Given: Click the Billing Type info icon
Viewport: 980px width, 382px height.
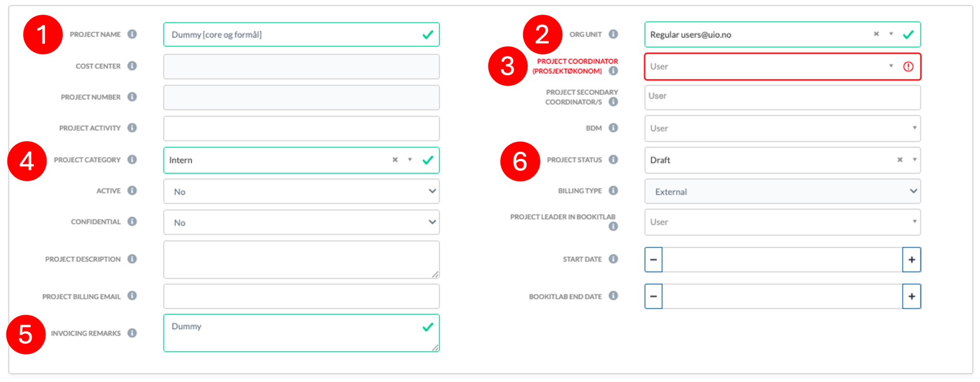Looking at the screenshot, I should [x=614, y=190].
